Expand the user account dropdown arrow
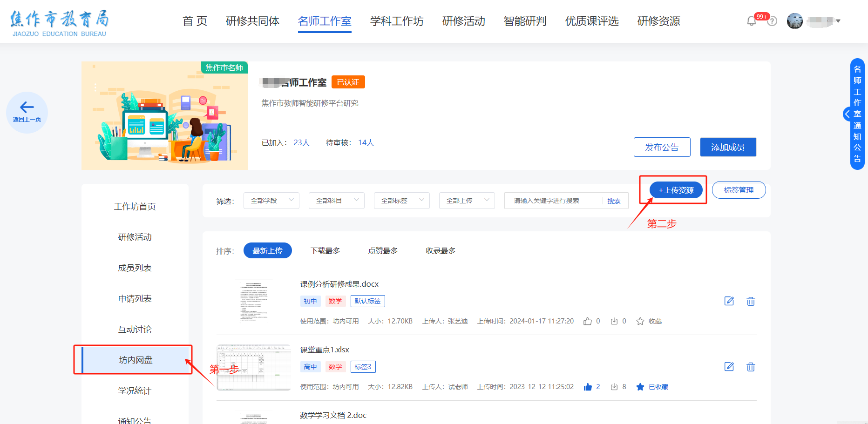This screenshot has width=868, height=424. point(838,21)
